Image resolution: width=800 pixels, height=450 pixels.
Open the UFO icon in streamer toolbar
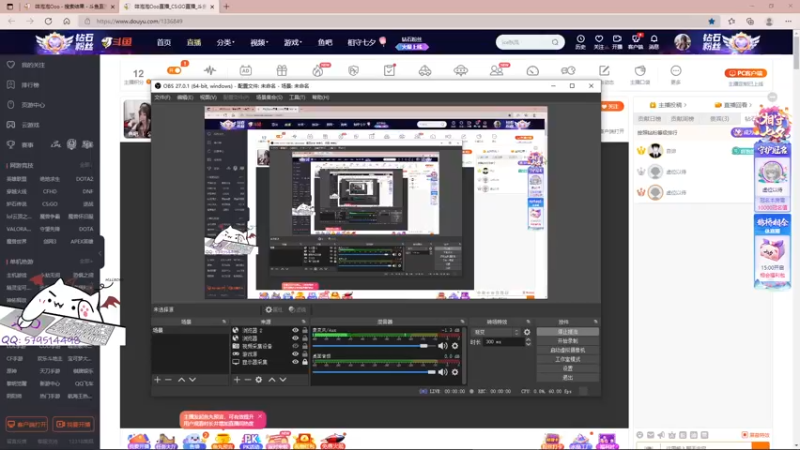tap(461, 70)
